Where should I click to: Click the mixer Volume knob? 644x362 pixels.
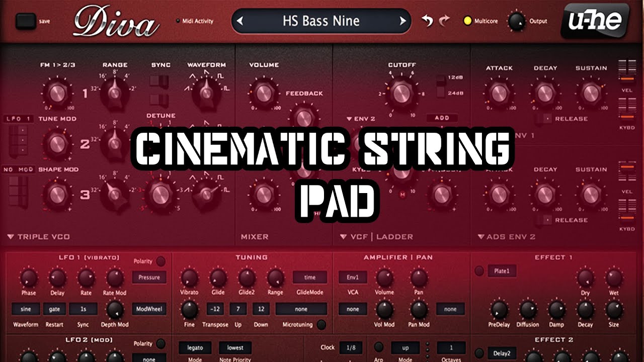pyautogui.click(x=263, y=93)
